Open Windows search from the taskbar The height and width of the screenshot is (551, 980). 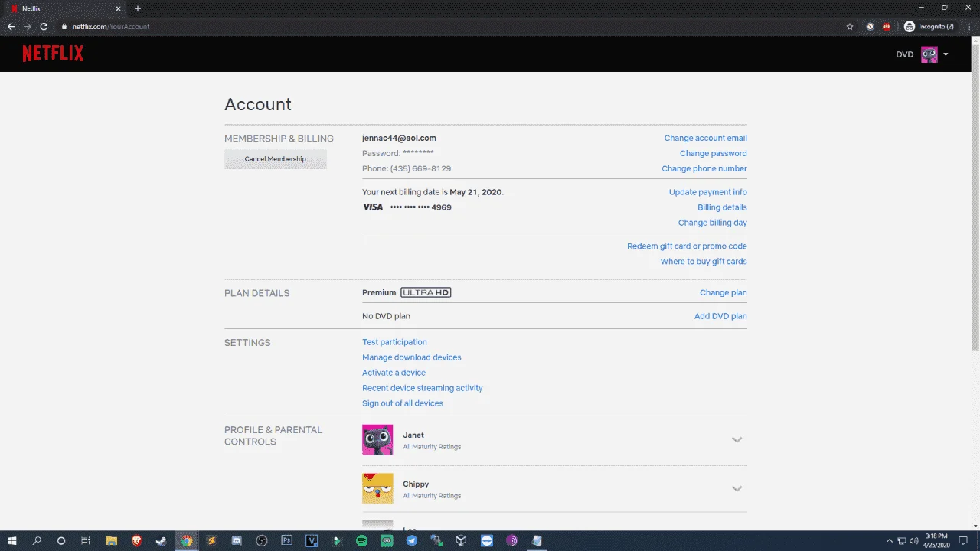click(x=36, y=540)
